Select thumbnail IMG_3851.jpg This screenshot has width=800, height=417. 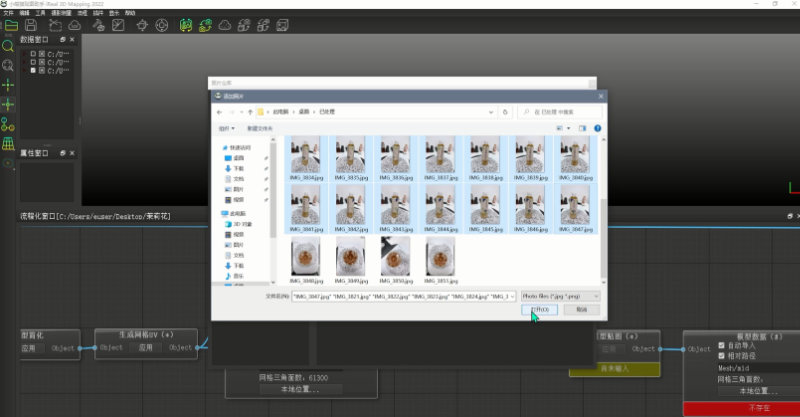(441, 260)
